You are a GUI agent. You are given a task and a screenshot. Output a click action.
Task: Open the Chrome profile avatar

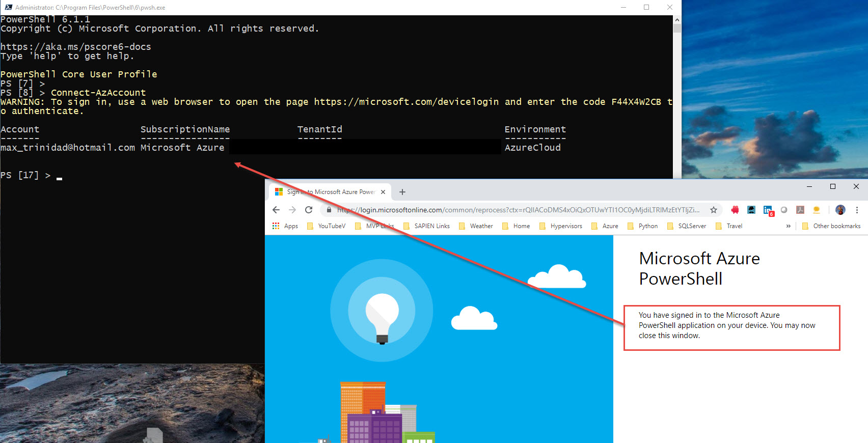(x=840, y=210)
